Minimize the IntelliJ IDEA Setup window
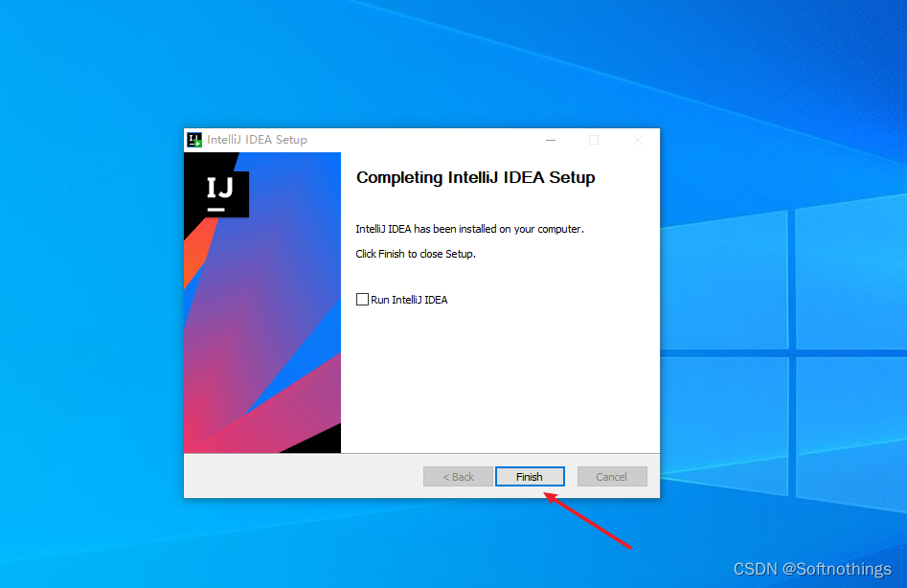This screenshot has width=907, height=588. 551,140
